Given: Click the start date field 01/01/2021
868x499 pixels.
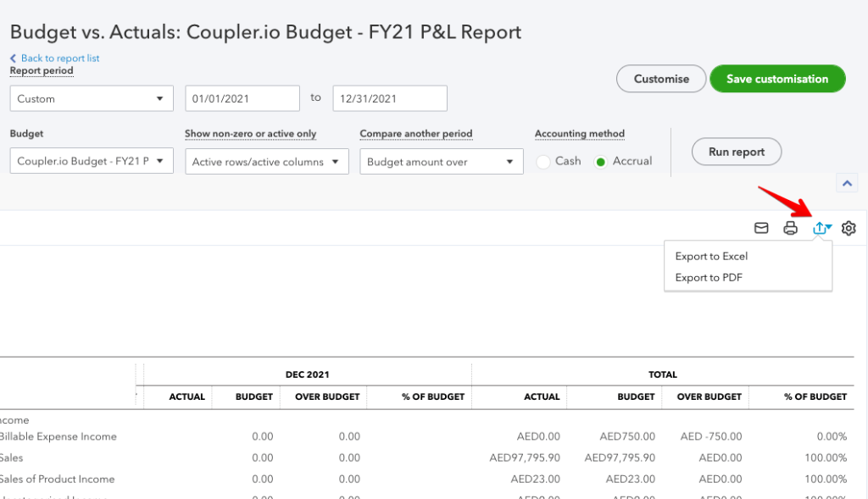Looking at the screenshot, I should click(x=242, y=97).
